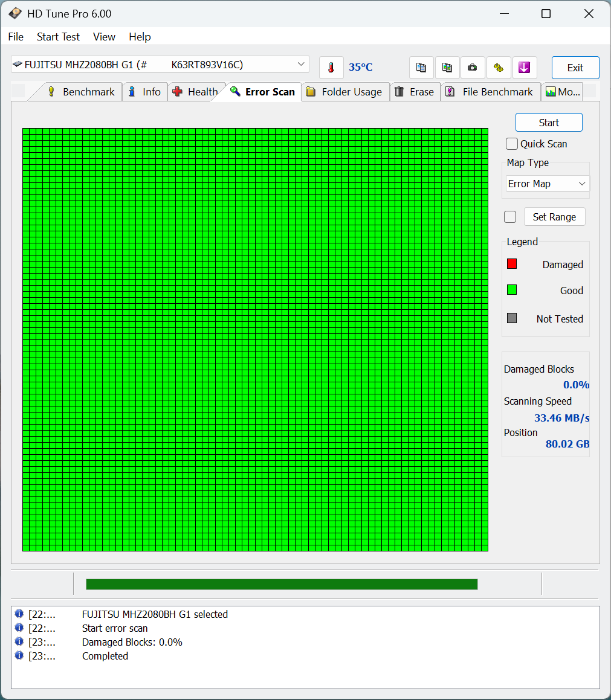The width and height of the screenshot is (611, 700).
Task: Switch to the Erase tab
Action: pyautogui.click(x=415, y=92)
